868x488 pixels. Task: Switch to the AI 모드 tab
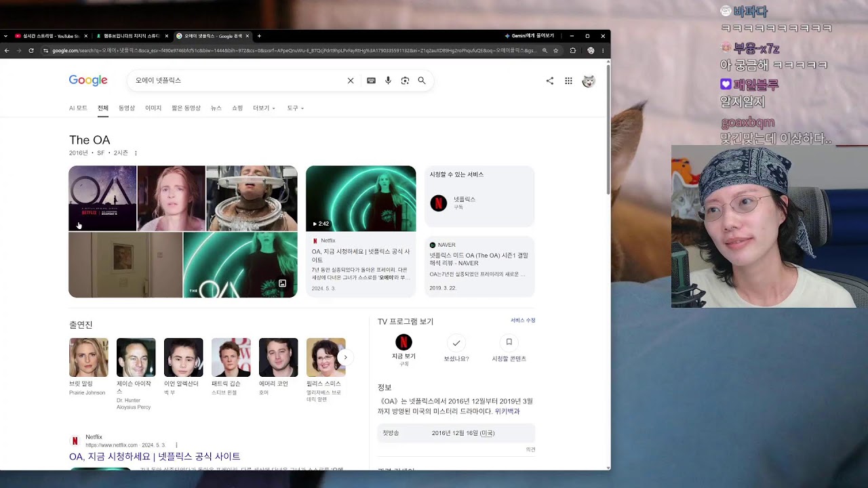pos(78,108)
